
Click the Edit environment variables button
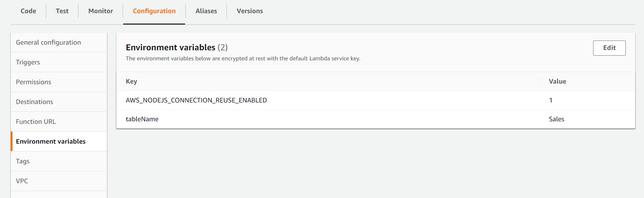point(609,48)
